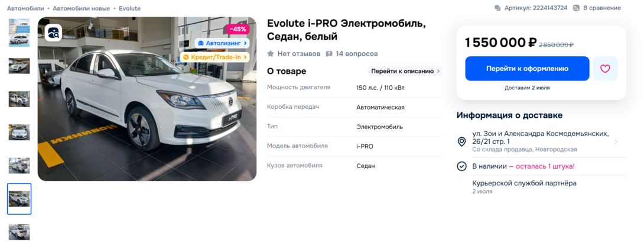The height and width of the screenshot is (245, 644).
Task: Click the -45% discount badge
Action: pos(238,29)
